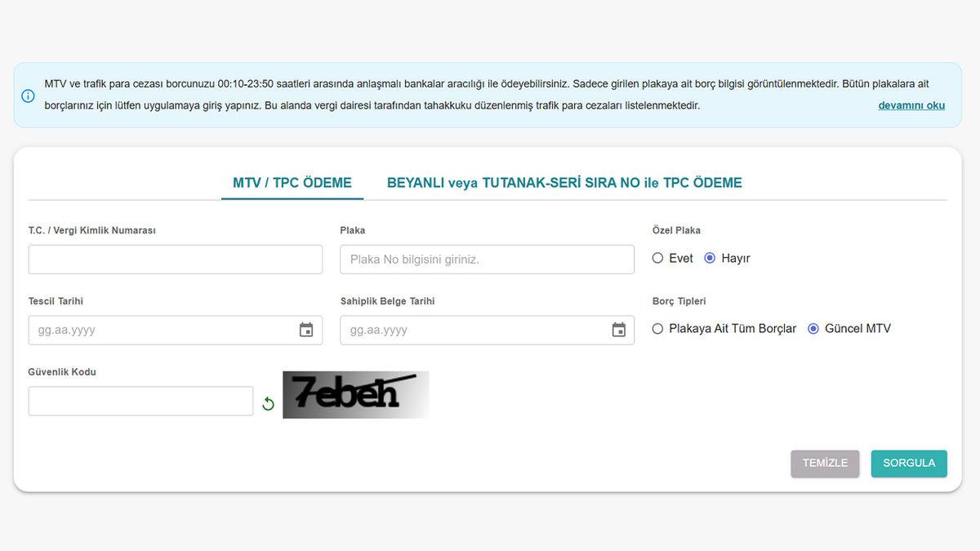Select Hayır for Özel Plaka
This screenshot has height=551, width=980.
(x=710, y=258)
